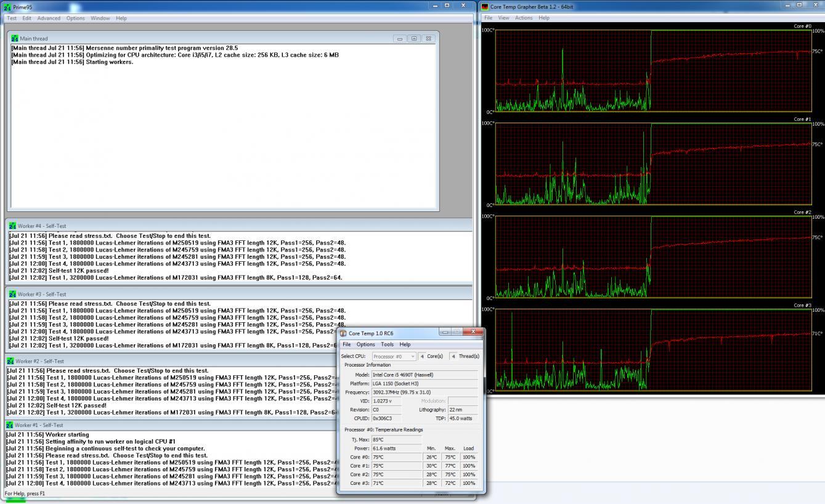
Task: Click the Core Temp Grapher title bar icon
Action: click(486, 7)
